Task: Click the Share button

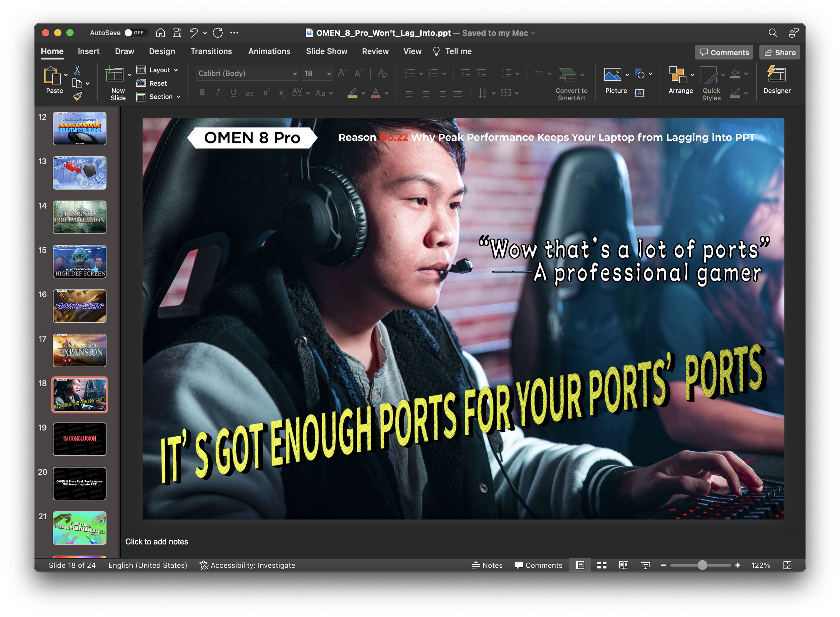Action: (780, 52)
